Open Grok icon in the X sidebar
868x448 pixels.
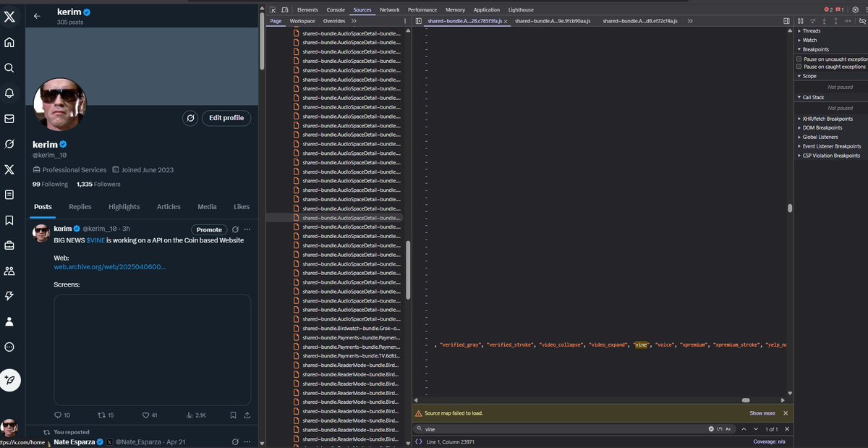(9, 144)
